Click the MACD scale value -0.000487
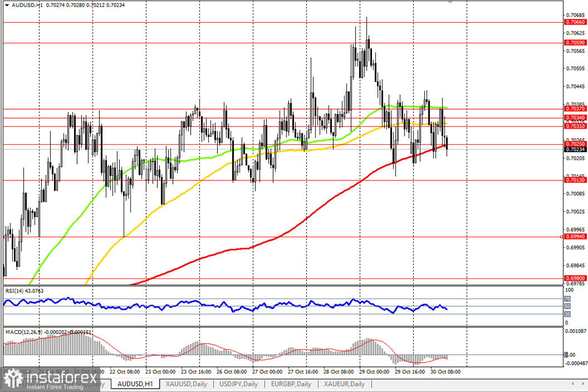This screenshot has width=588, height=392. [576, 363]
